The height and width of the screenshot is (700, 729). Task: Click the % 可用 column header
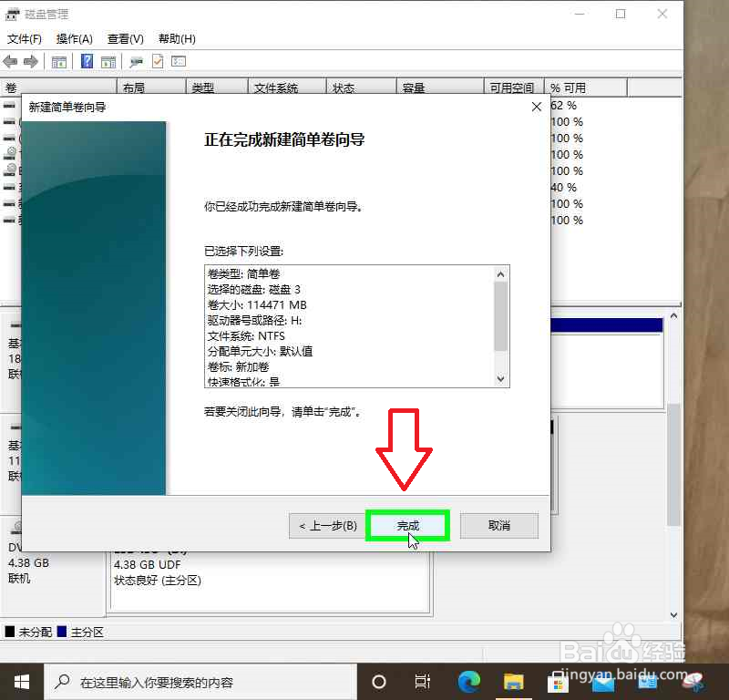(586, 87)
